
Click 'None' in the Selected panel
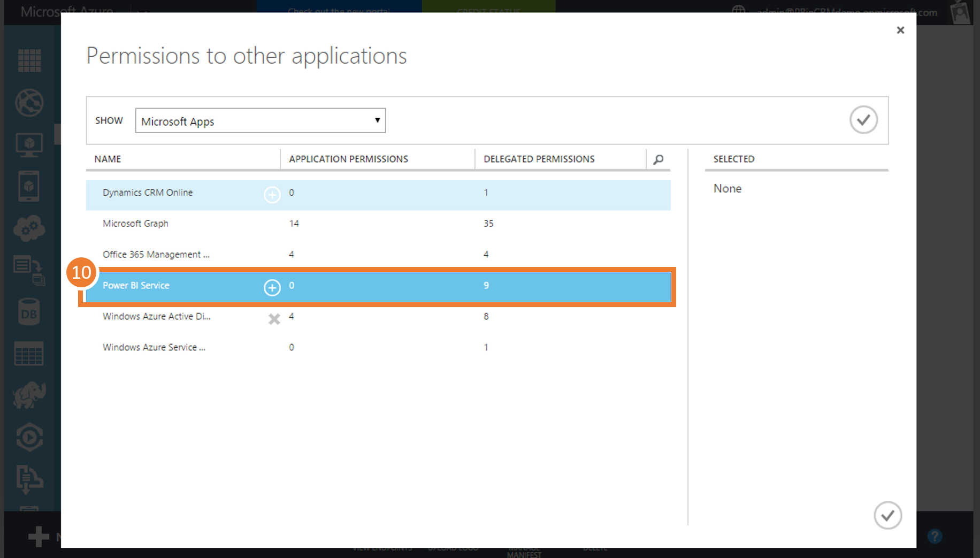(728, 188)
